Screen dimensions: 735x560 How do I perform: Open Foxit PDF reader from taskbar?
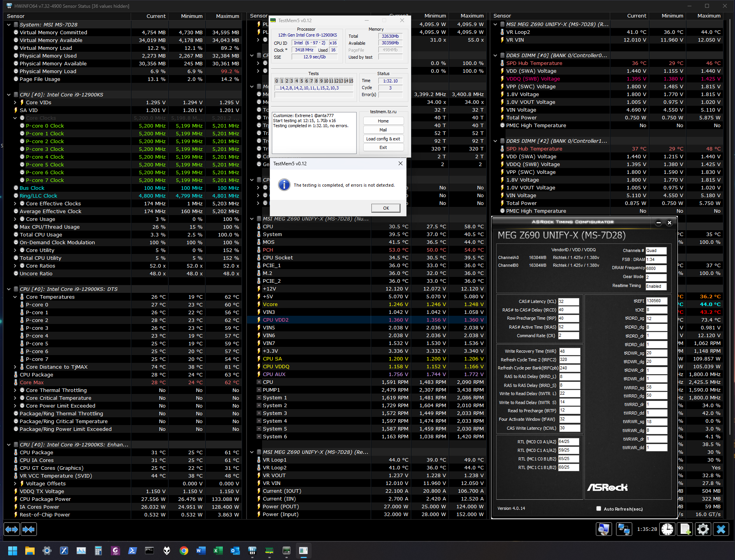[x=115, y=551]
